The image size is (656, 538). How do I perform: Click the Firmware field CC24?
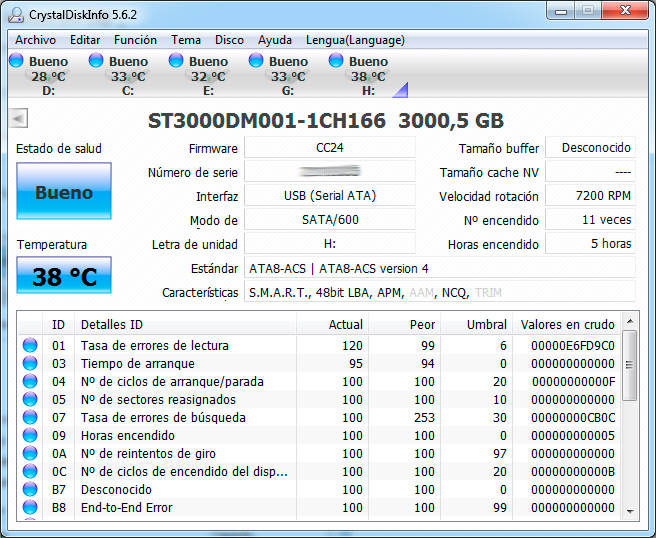[330, 148]
